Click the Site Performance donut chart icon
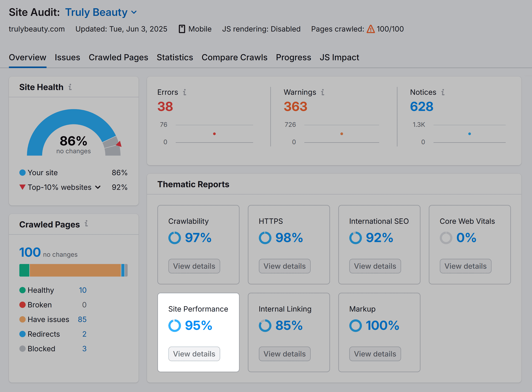The width and height of the screenshot is (532, 392). tap(174, 325)
